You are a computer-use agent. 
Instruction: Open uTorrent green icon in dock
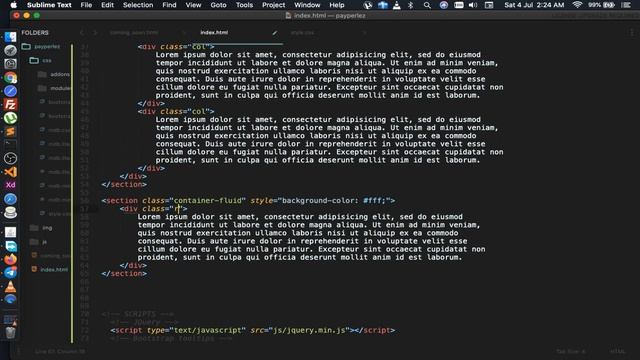[x=11, y=118]
